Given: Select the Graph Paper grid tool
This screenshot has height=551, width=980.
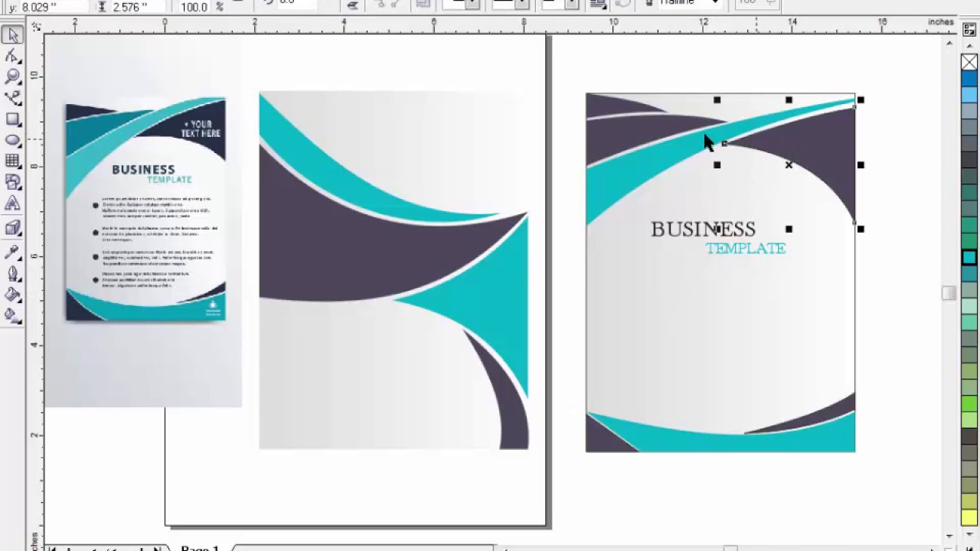Looking at the screenshot, I should [x=12, y=161].
